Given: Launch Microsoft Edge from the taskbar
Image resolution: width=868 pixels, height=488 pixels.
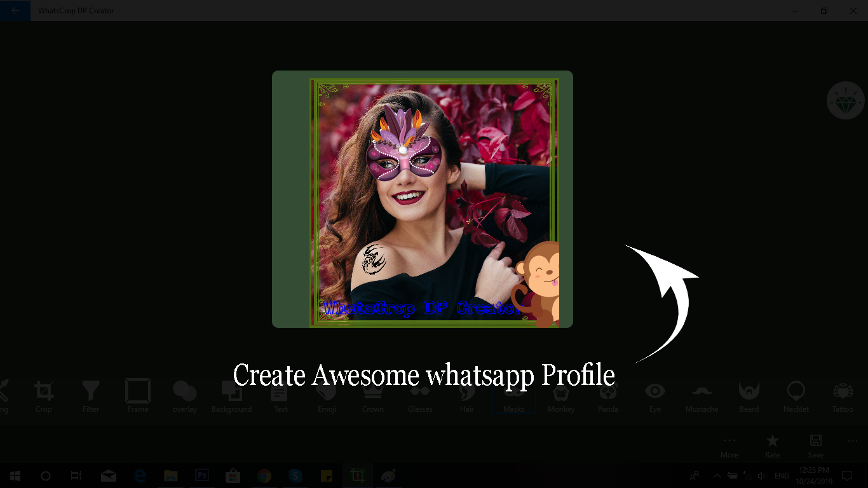Looking at the screenshot, I should [140, 475].
